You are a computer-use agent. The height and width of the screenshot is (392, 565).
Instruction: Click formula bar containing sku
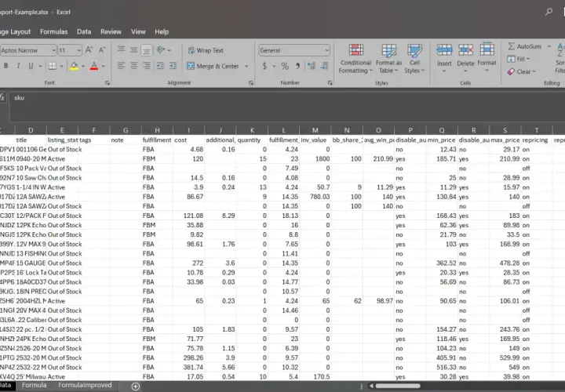click(x=287, y=105)
